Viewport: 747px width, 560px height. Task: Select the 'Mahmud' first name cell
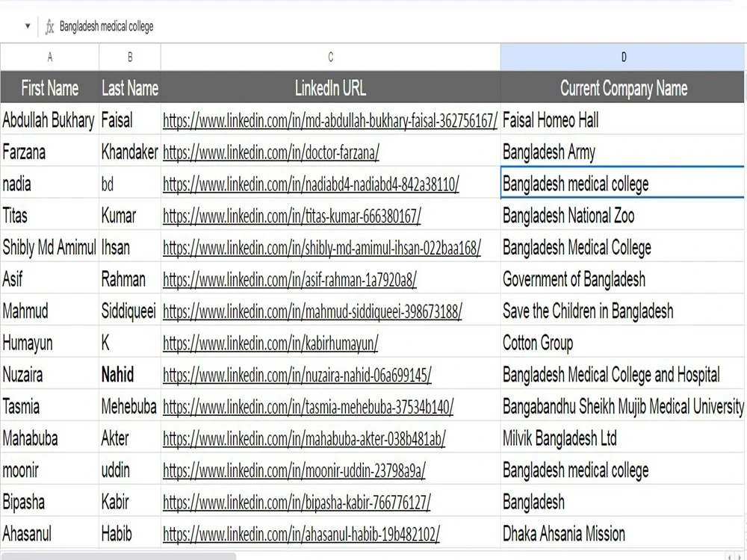tap(49, 311)
